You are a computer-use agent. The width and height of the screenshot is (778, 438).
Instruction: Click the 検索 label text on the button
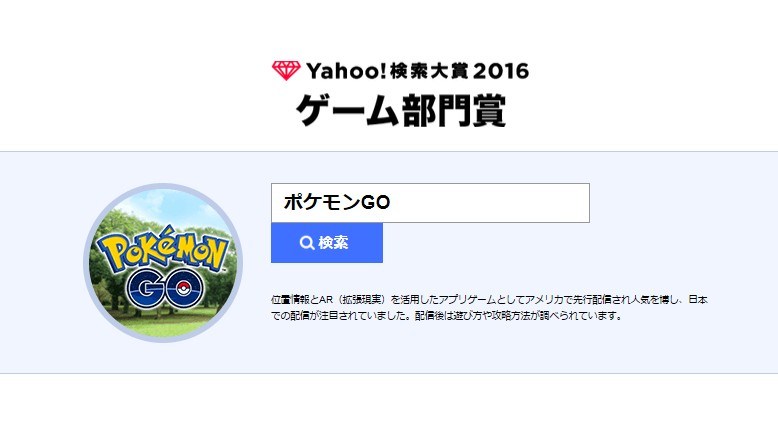(333, 243)
